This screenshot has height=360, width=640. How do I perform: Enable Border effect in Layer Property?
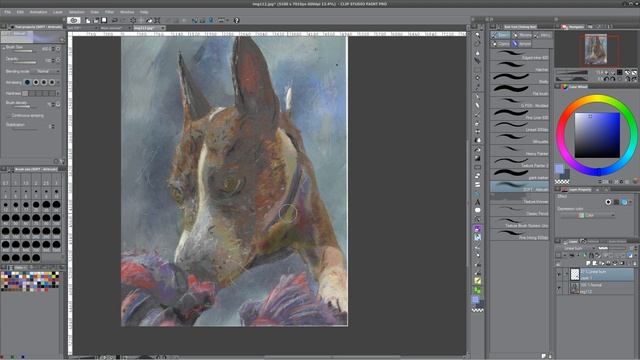pyautogui.click(x=609, y=202)
